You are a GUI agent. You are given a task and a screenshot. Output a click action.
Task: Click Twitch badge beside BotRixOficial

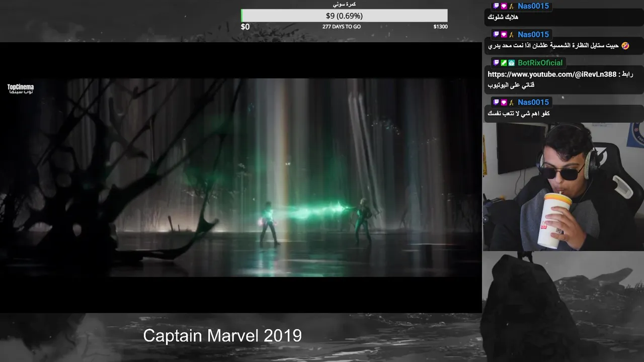click(x=496, y=63)
